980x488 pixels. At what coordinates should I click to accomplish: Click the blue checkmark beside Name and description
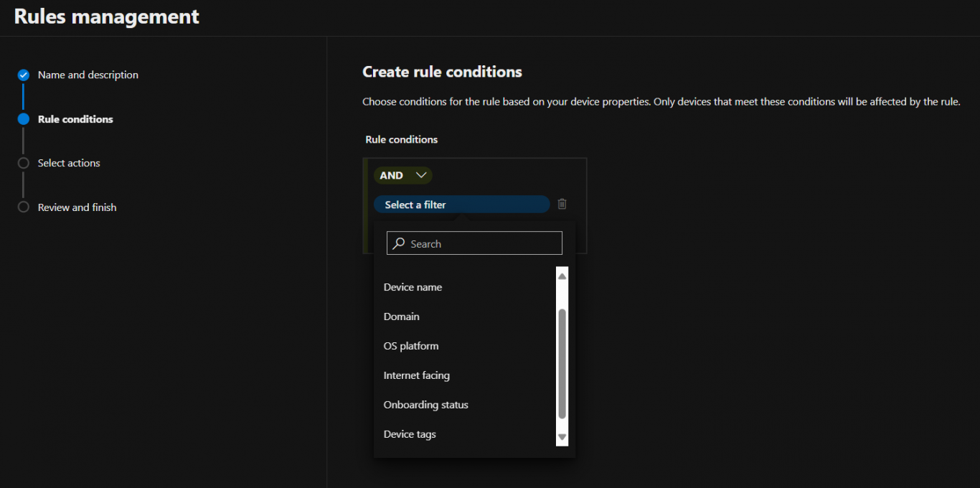click(x=23, y=75)
